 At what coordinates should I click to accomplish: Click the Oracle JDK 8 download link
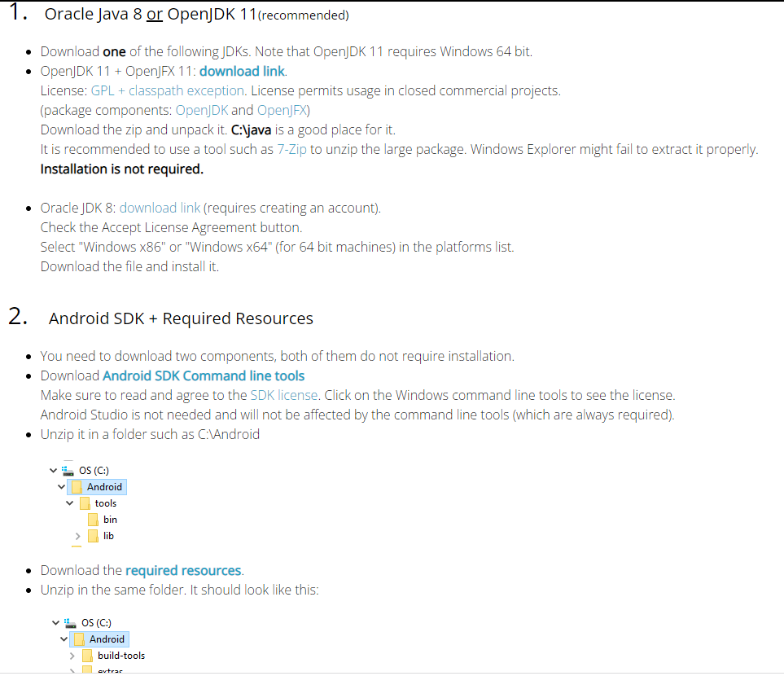coord(160,208)
